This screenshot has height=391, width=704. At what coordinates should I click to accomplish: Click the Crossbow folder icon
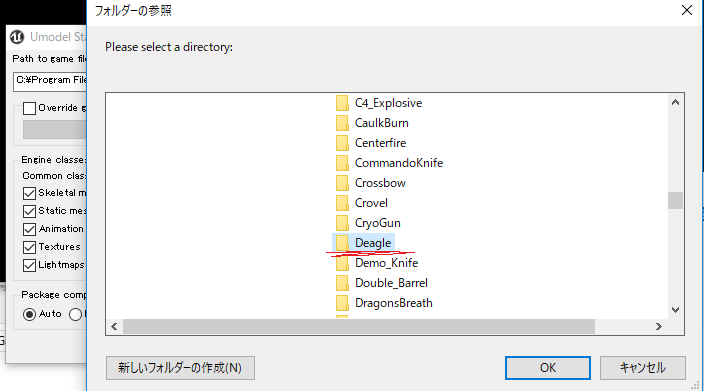(x=342, y=183)
